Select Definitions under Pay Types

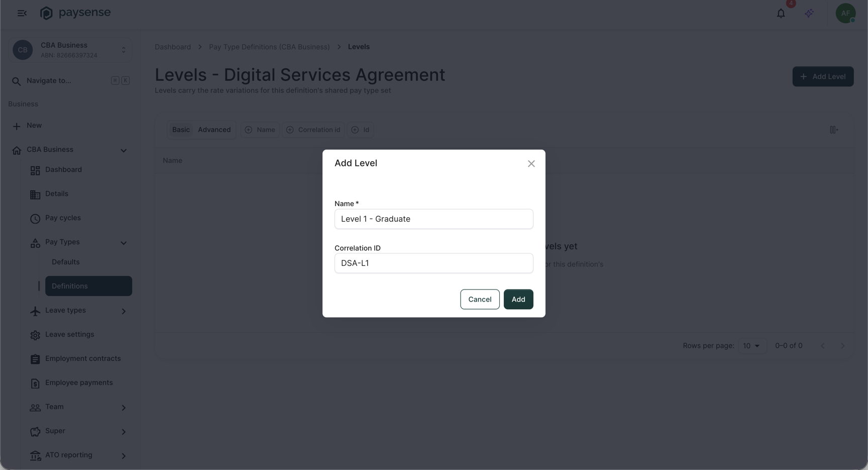[x=88, y=286]
